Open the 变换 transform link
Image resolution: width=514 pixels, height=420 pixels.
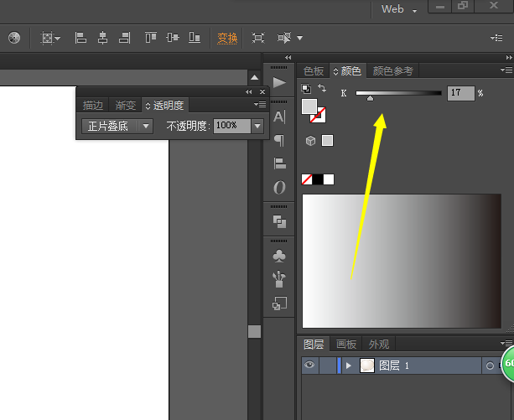pos(227,39)
